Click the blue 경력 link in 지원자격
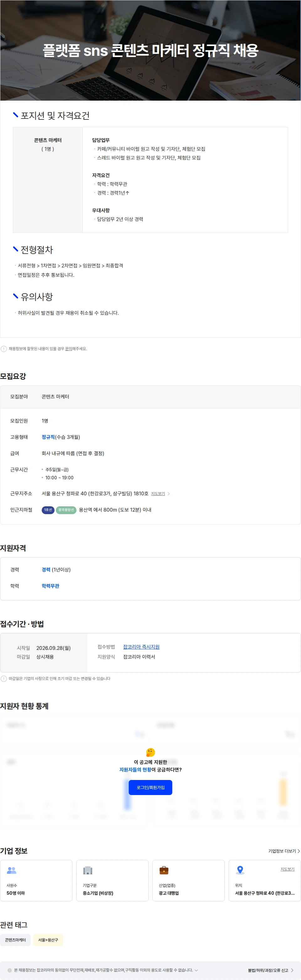301x980 pixels. (46, 570)
